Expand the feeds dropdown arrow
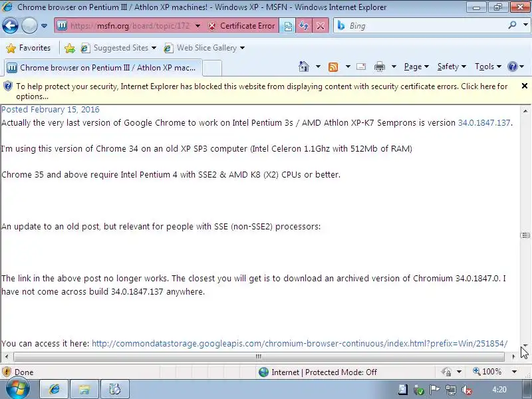This screenshot has width=532, height=399. coord(348,66)
